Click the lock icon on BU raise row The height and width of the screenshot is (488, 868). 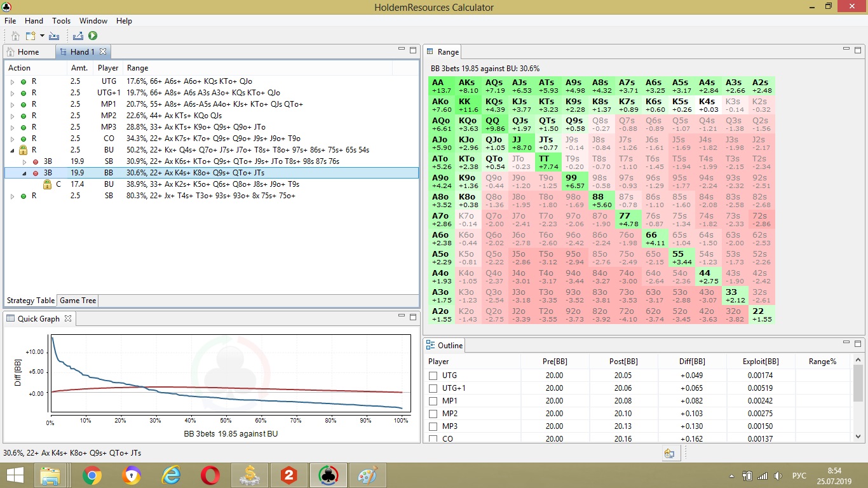point(23,150)
